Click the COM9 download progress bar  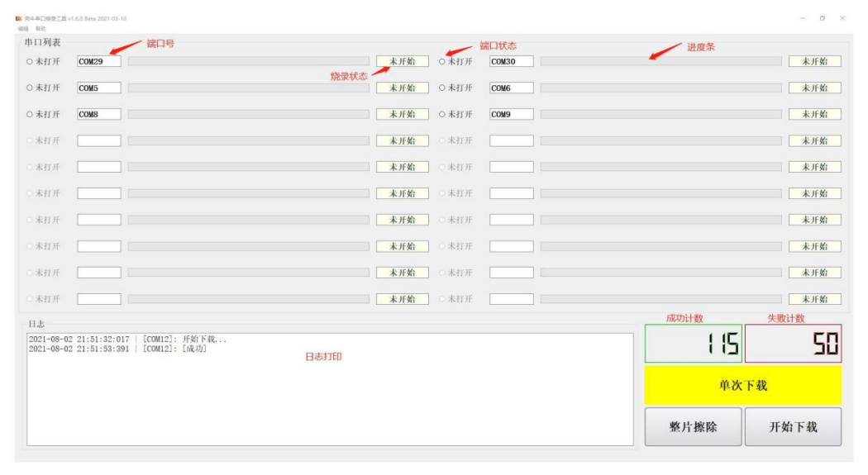(661, 114)
